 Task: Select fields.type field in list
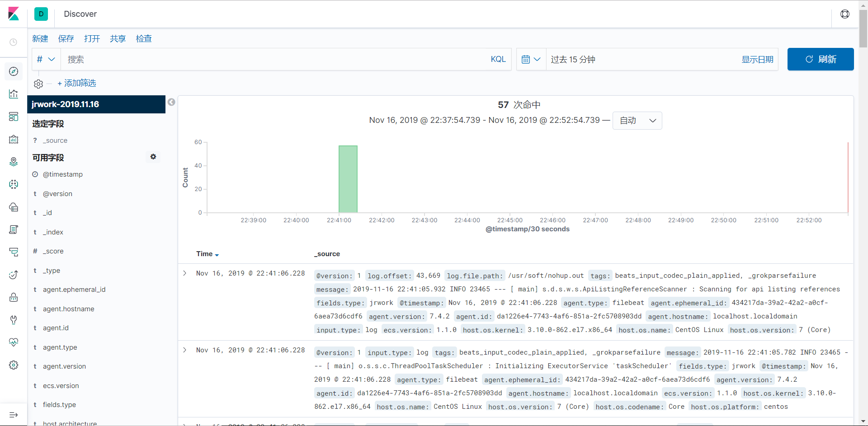click(x=59, y=405)
